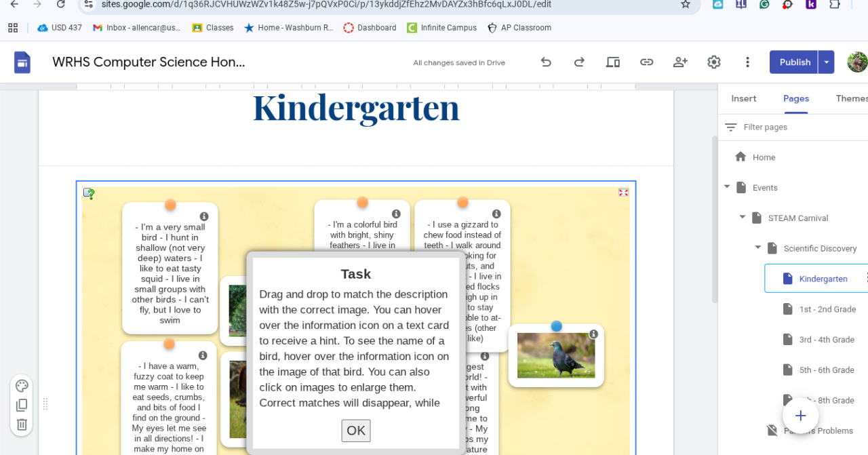Viewport: 868px width, 455px height.
Task: Click the Publish button
Action: point(794,62)
